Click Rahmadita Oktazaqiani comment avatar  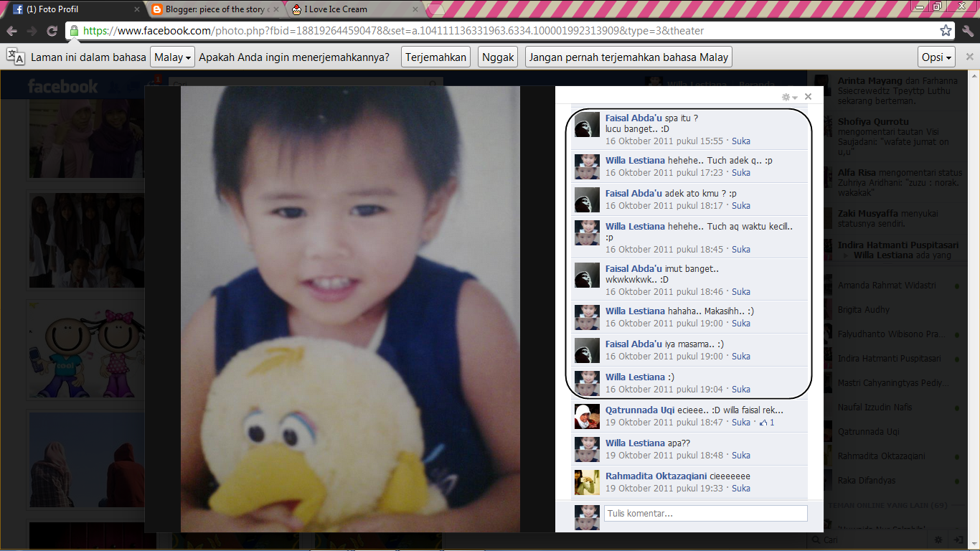(x=587, y=483)
